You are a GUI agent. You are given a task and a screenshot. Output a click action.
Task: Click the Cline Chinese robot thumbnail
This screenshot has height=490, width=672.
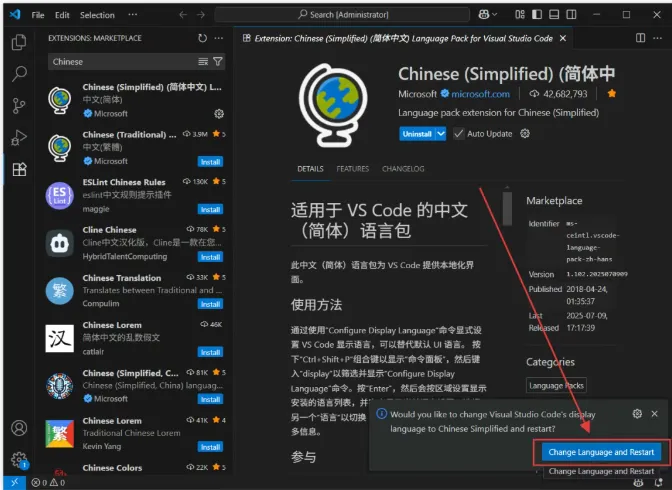pyautogui.click(x=60, y=243)
